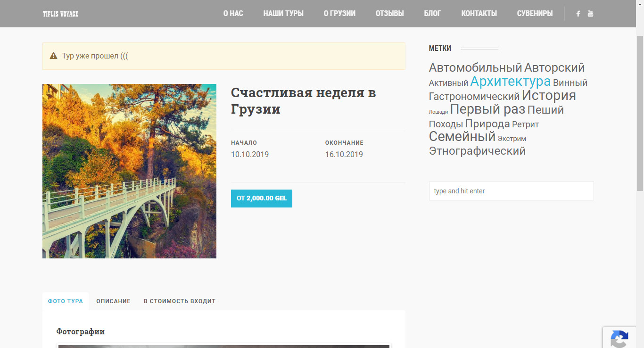Open the НАШИ ТУРЫ menu item

click(283, 13)
